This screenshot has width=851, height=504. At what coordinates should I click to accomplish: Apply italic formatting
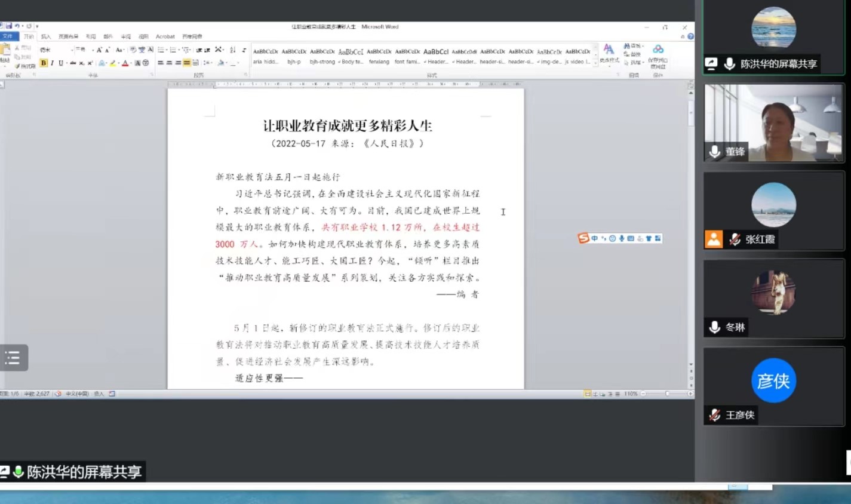click(52, 63)
